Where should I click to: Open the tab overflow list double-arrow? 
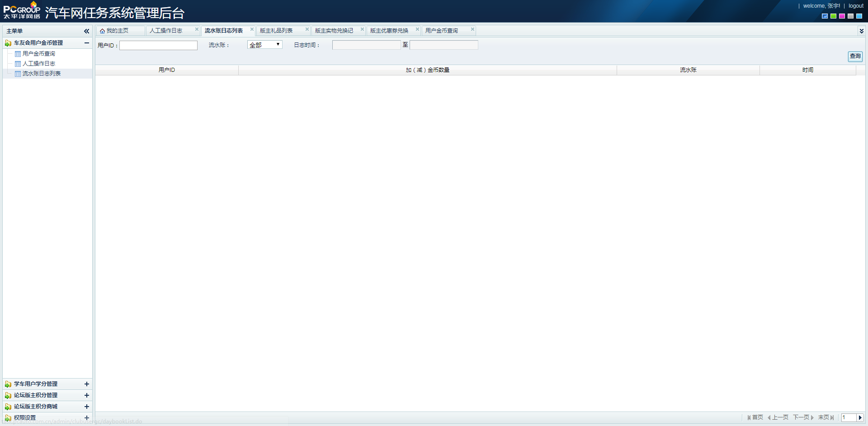(861, 31)
